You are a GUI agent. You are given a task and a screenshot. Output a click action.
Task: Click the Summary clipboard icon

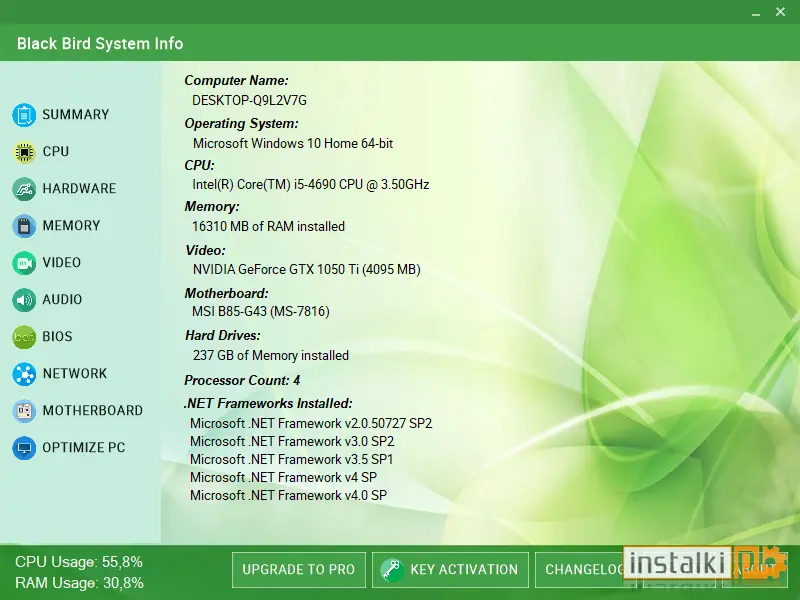24,115
